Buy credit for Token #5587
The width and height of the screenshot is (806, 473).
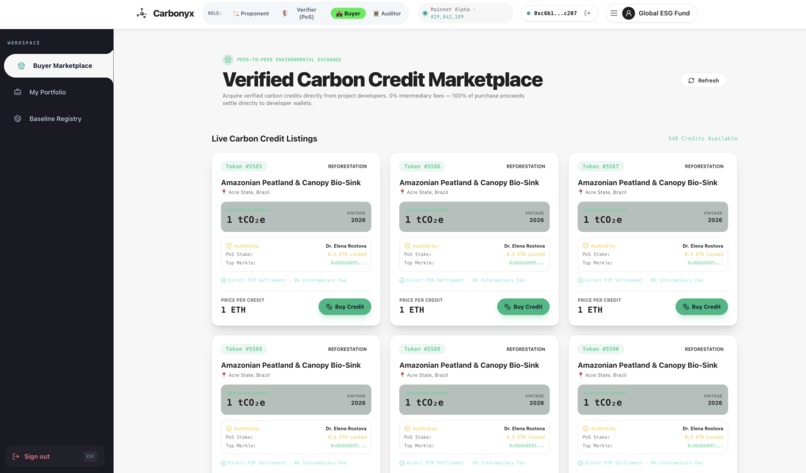701,307
